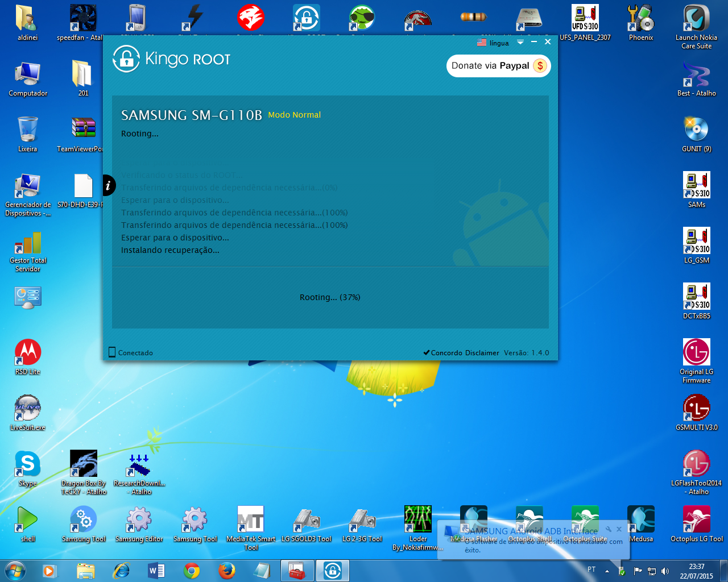Toggle the Concordo agreement checkmark

coord(427,352)
